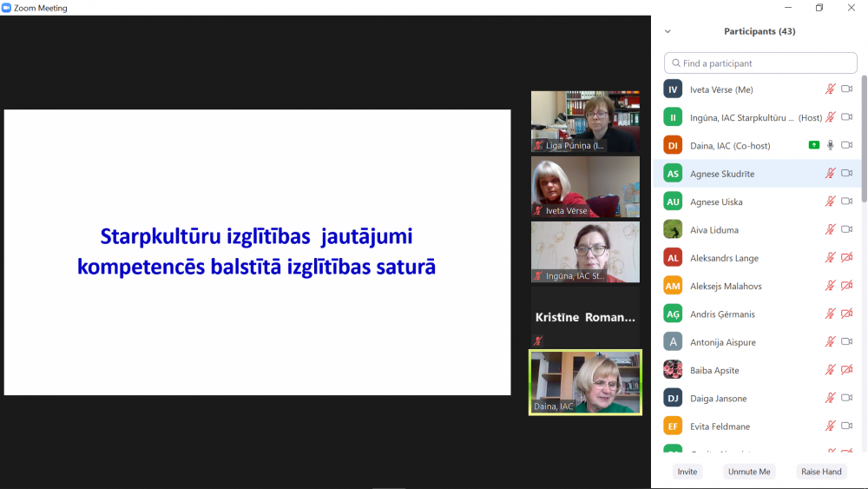Image resolution: width=868 pixels, height=489 pixels.
Task: Click the muted mic icon next to Andris Ģērmanis
Action: pyautogui.click(x=830, y=314)
